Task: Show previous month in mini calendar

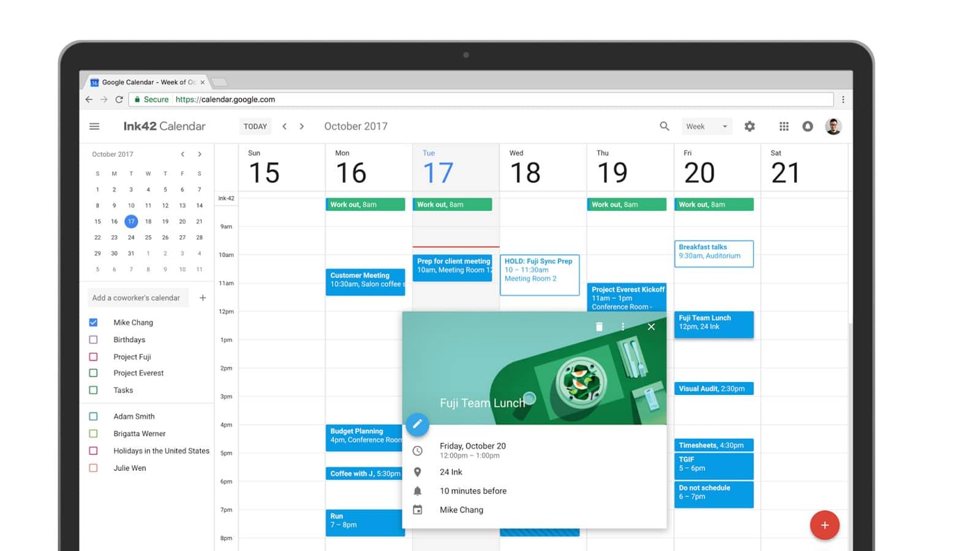Action: coord(183,154)
